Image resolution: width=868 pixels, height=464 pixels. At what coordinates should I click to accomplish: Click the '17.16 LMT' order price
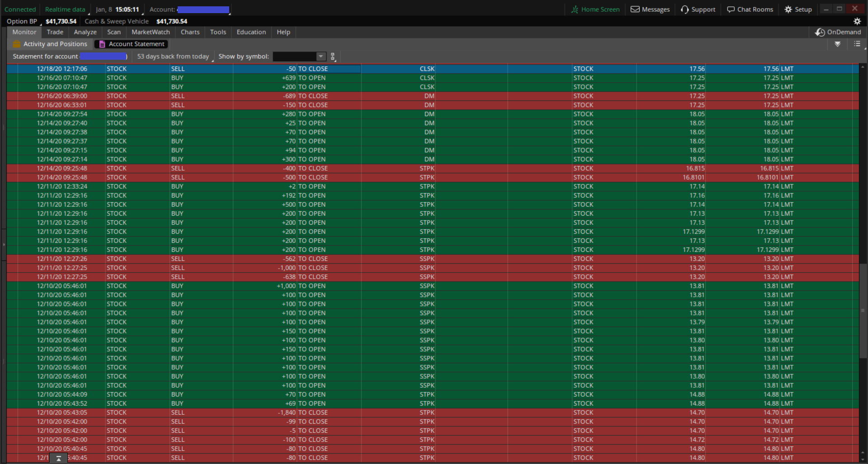pyautogui.click(x=778, y=195)
